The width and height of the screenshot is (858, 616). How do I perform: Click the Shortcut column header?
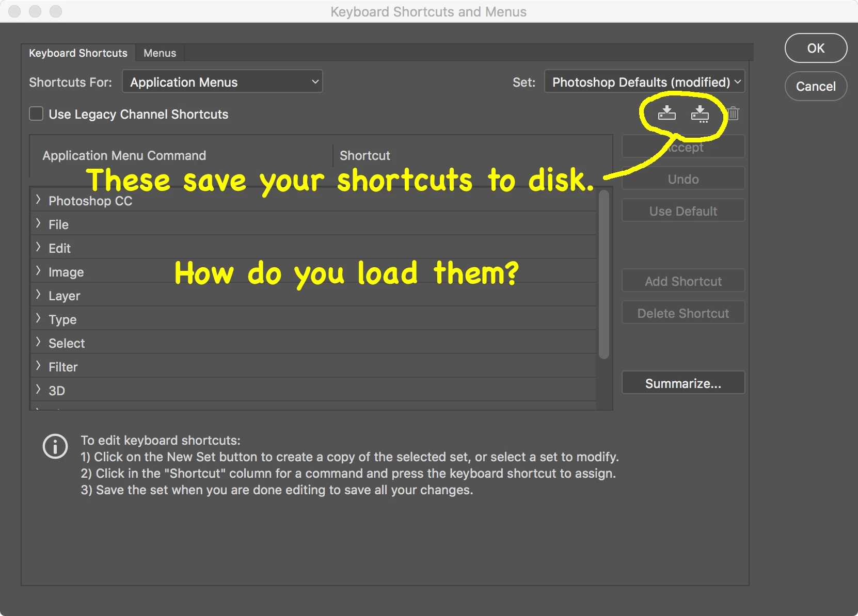365,155
